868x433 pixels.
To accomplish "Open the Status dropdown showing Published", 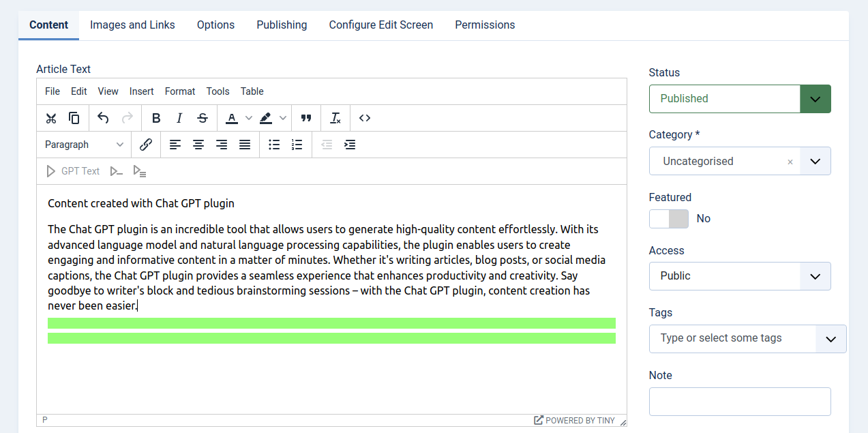I will click(740, 99).
